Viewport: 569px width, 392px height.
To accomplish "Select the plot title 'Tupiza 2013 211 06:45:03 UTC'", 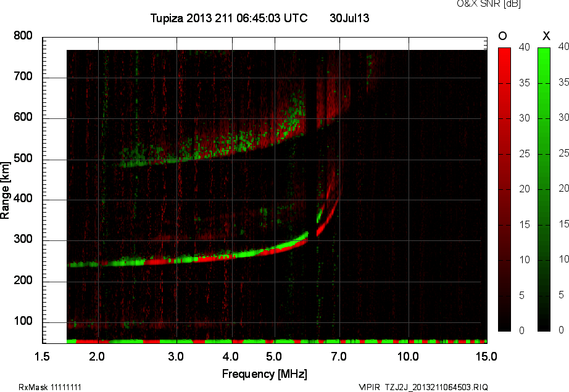I will 229,18.
